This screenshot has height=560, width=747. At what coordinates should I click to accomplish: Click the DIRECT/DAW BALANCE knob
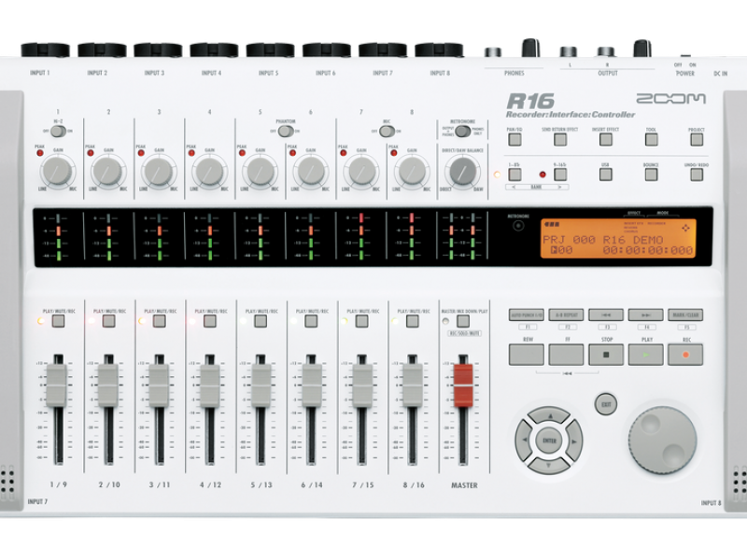(462, 171)
